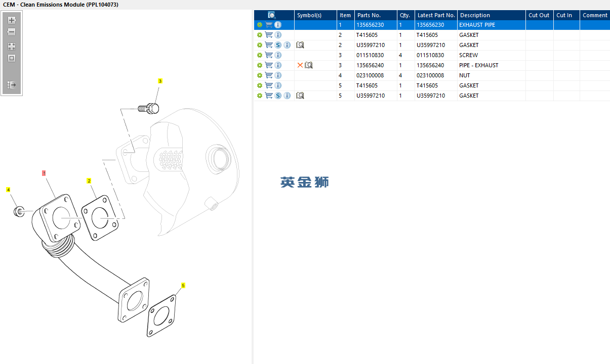610x364 pixels.
Task: Click green gear icon for SCREW row
Action: (260, 55)
